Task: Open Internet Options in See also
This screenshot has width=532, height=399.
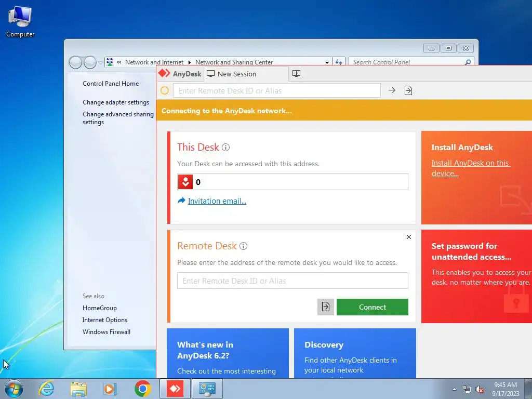Action: click(105, 320)
